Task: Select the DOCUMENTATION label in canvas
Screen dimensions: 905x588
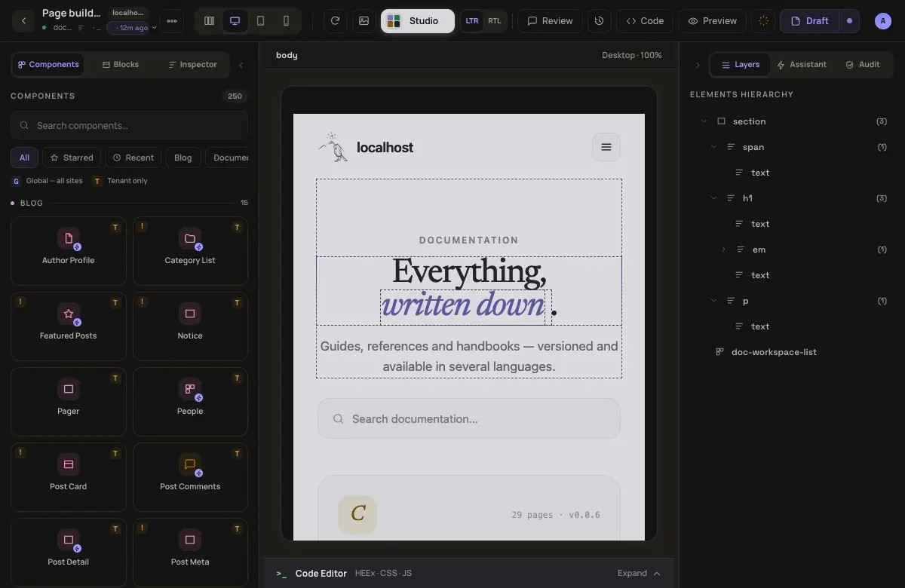Action: click(469, 240)
